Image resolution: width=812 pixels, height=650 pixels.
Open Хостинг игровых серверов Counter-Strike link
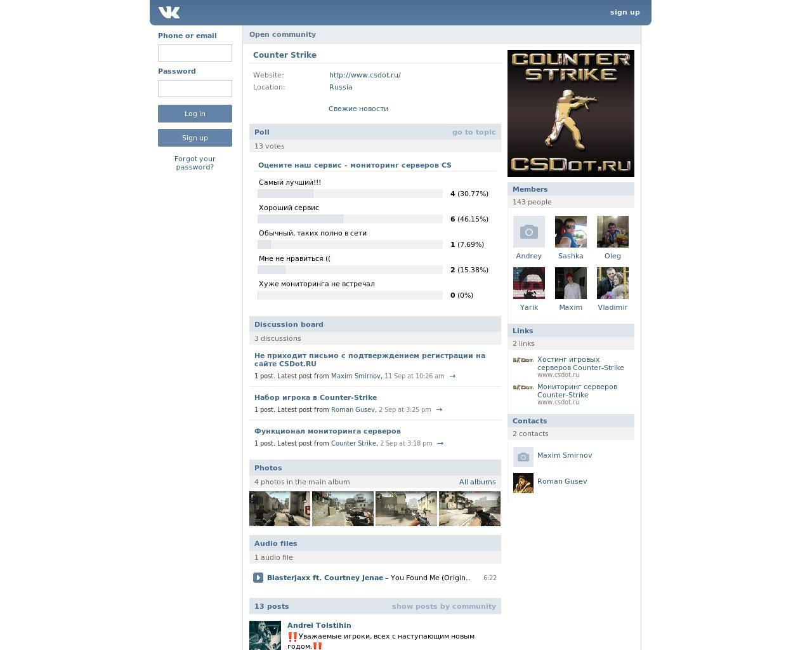point(580,364)
